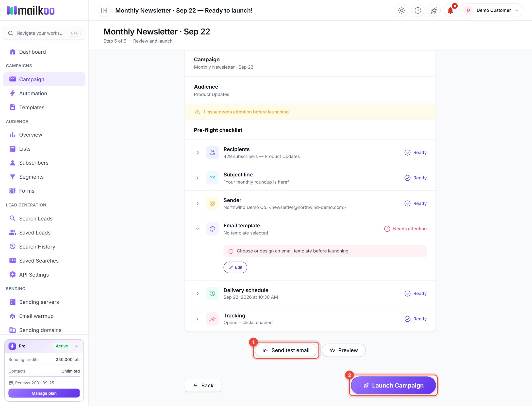532x406 pixels.
Task: Open Email warmup in sidebar
Action: [x=44, y=316]
